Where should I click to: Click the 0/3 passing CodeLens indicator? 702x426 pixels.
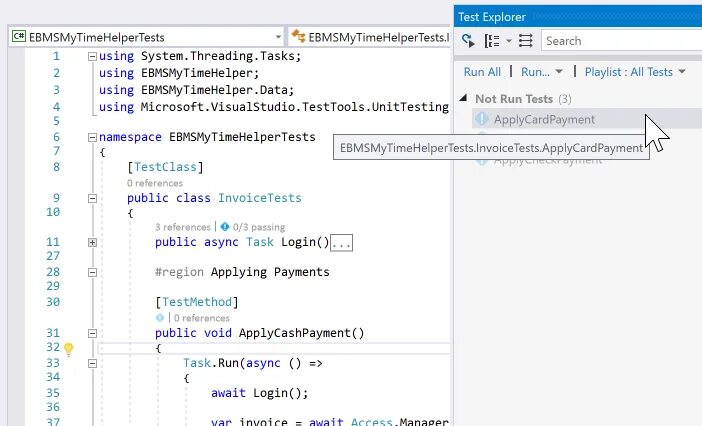253,227
